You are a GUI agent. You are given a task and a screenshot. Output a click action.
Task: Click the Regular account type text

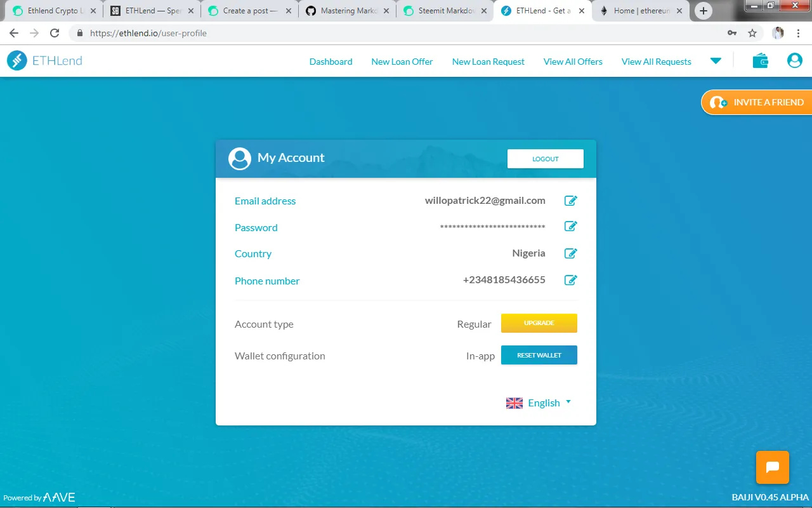click(x=474, y=324)
